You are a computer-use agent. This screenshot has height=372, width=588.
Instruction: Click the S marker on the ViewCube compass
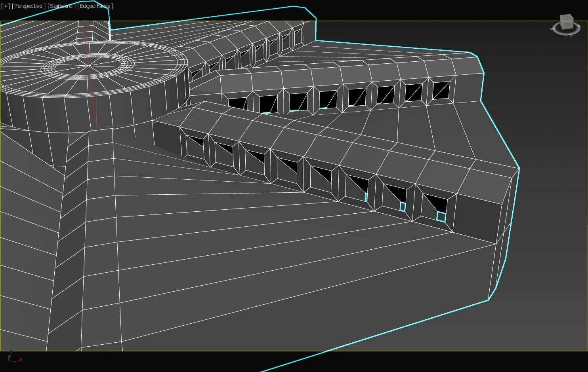(570, 35)
